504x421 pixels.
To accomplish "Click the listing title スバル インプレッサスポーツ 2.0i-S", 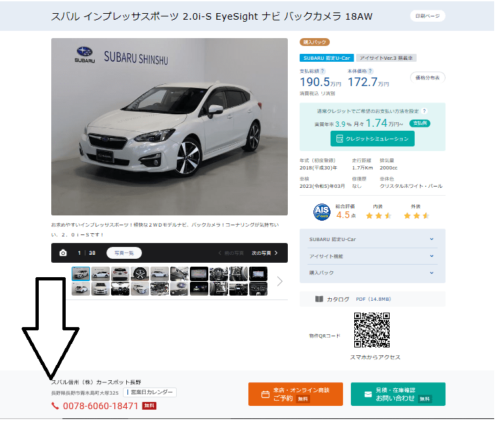I will pyautogui.click(x=212, y=16).
